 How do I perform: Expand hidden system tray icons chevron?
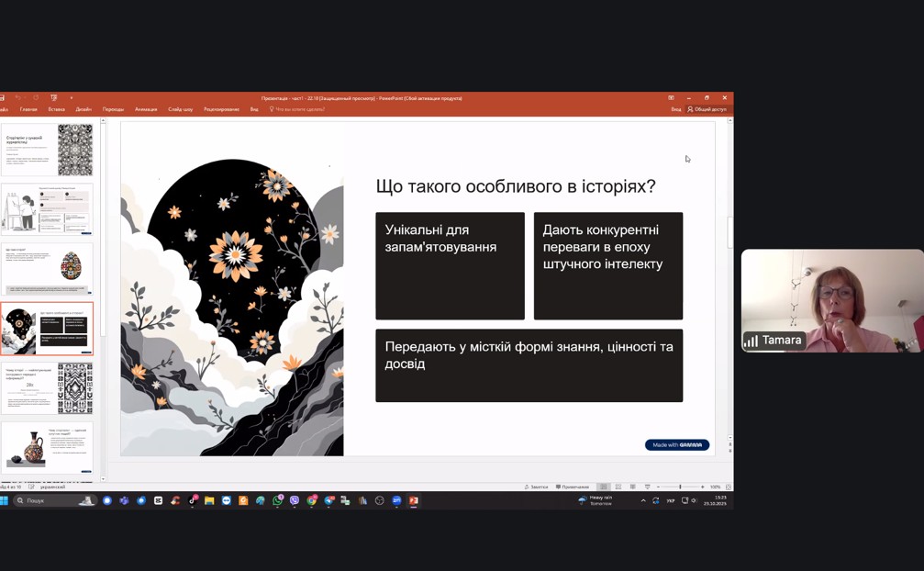(x=642, y=501)
